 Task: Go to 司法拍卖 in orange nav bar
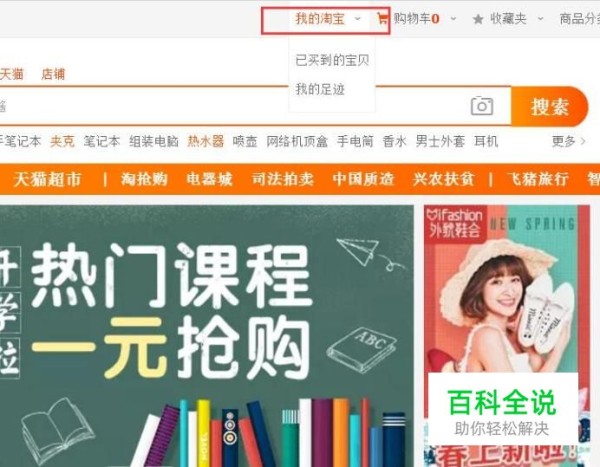pyautogui.click(x=283, y=179)
